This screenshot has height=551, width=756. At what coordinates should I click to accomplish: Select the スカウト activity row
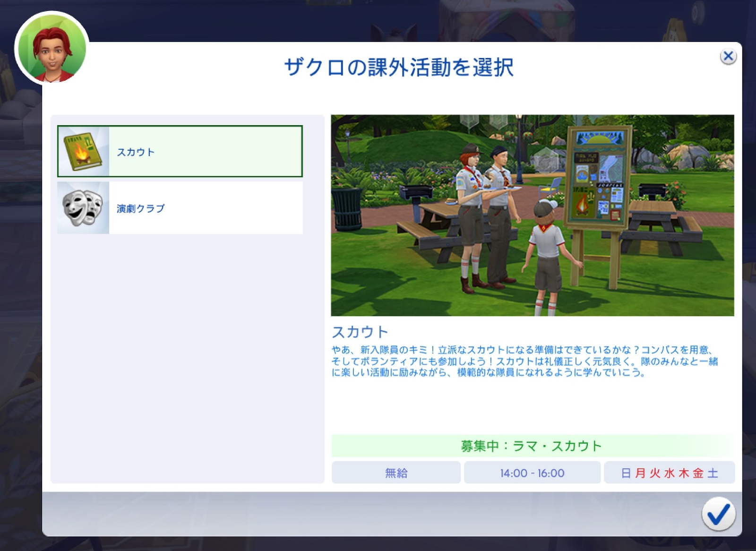pos(180,151)
